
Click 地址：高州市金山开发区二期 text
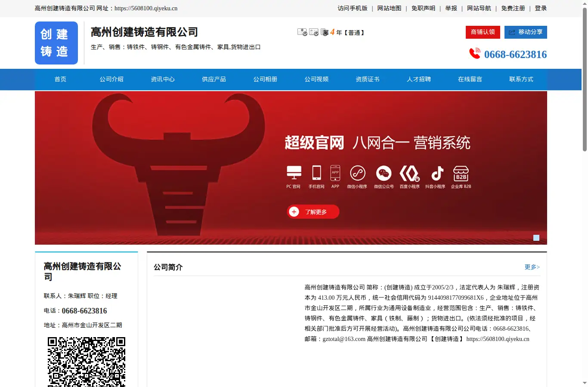coord(83,325)
